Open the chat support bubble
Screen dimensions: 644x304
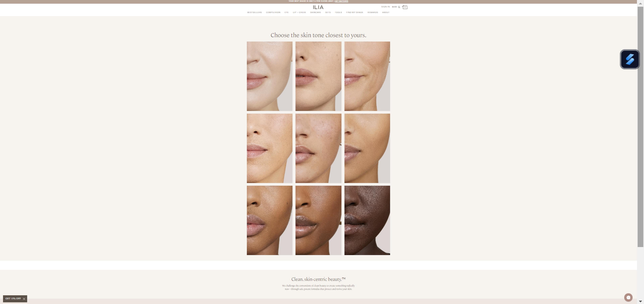coord(629,297)
